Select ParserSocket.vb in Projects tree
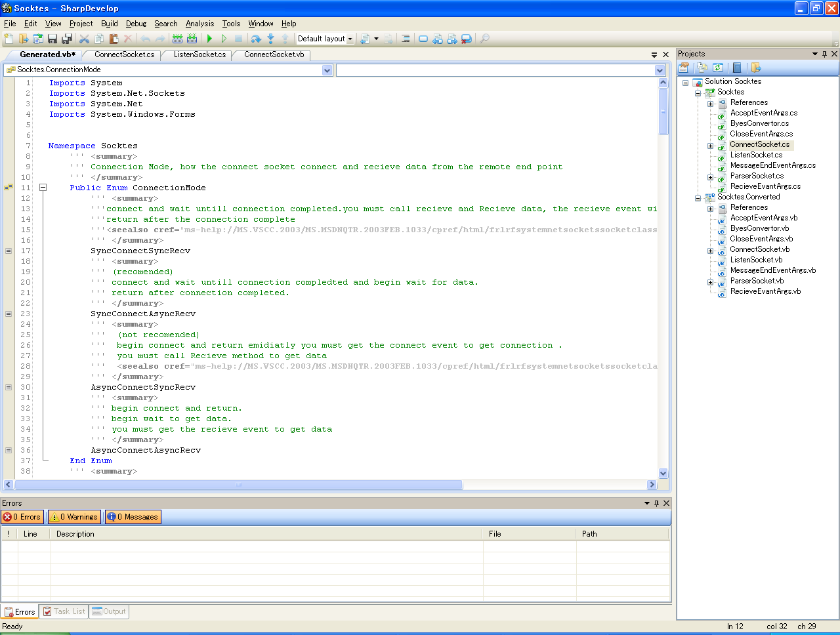The image size is (840, 635). [757, 281]
